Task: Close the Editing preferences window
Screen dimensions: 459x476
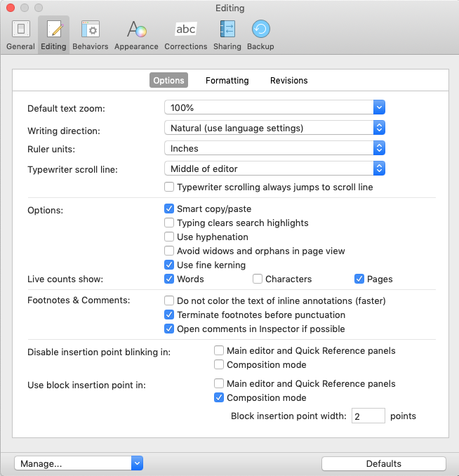Action: (x=11, y=8)
